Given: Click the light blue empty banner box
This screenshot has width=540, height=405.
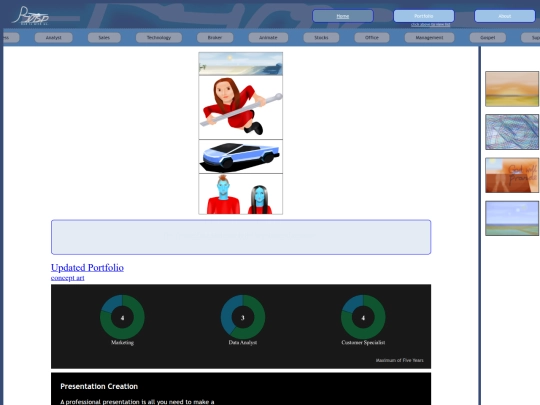Looking at the screenshot, I should pyautogui.click(x=241, y=237).
